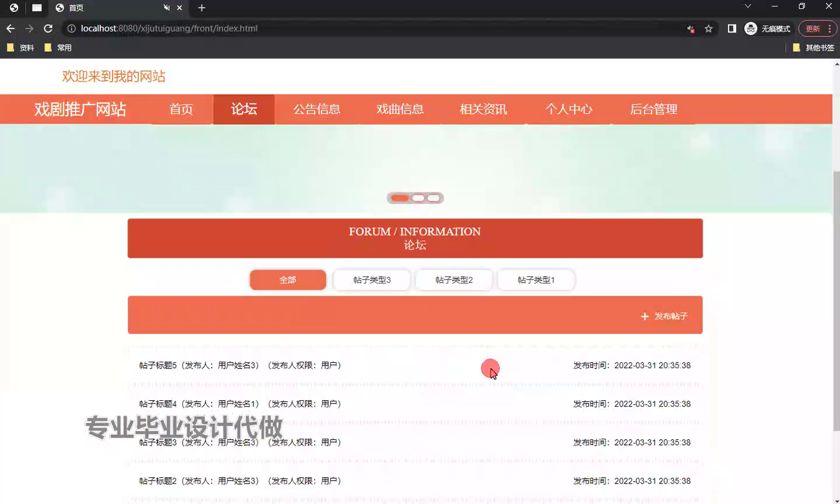Open tab search dropdown chevron
The width and height of the screenshot is (840, 504).
[748, 6]
